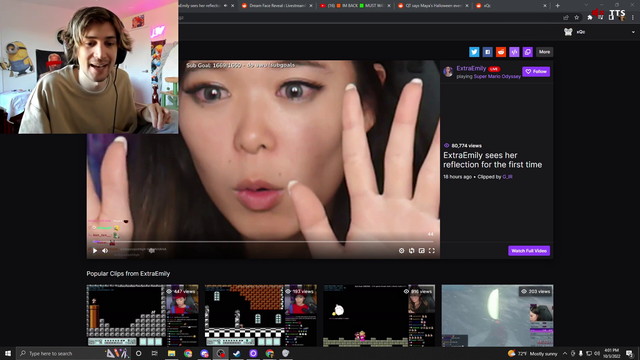Click Watch Full Video button
The height and width of the screenshot is (360, 640).
[529, 251]
